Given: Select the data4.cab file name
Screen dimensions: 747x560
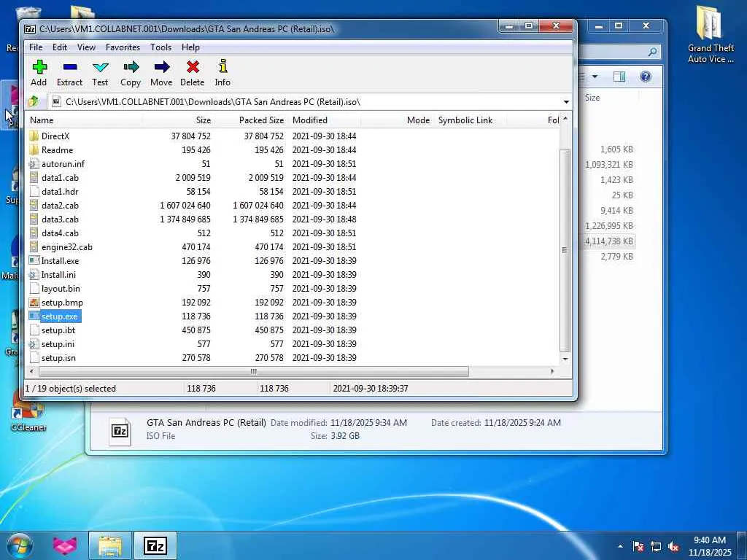Looking at the screenshot, I should (60, 233).
